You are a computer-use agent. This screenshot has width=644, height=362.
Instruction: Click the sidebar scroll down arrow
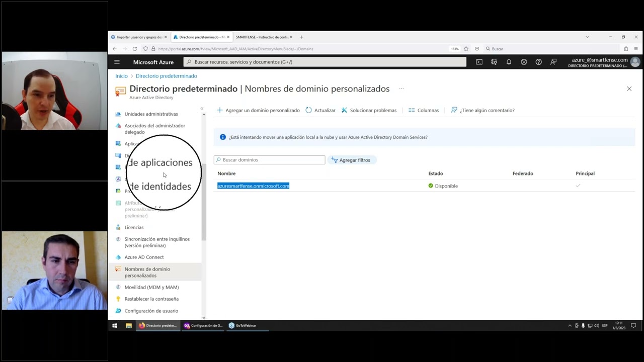[x=204, y=317]
